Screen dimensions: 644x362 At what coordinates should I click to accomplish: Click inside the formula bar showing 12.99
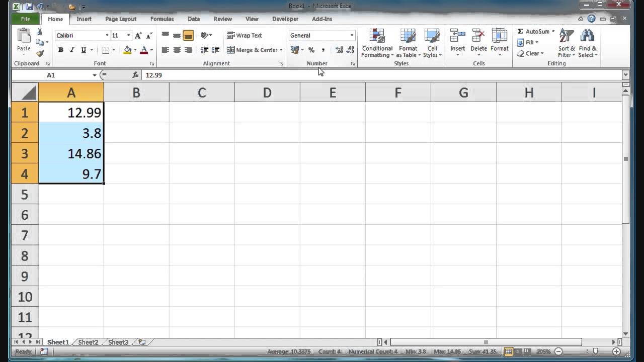(381, 75)
